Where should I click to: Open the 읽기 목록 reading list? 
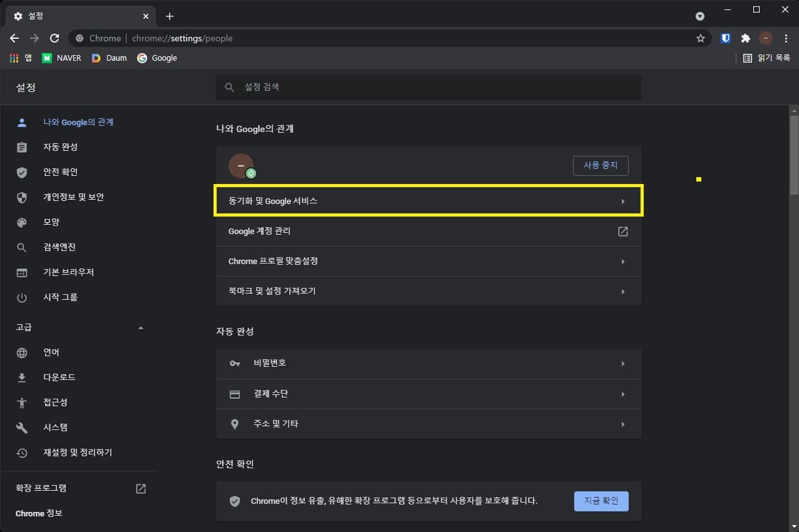tap(766, 58)
